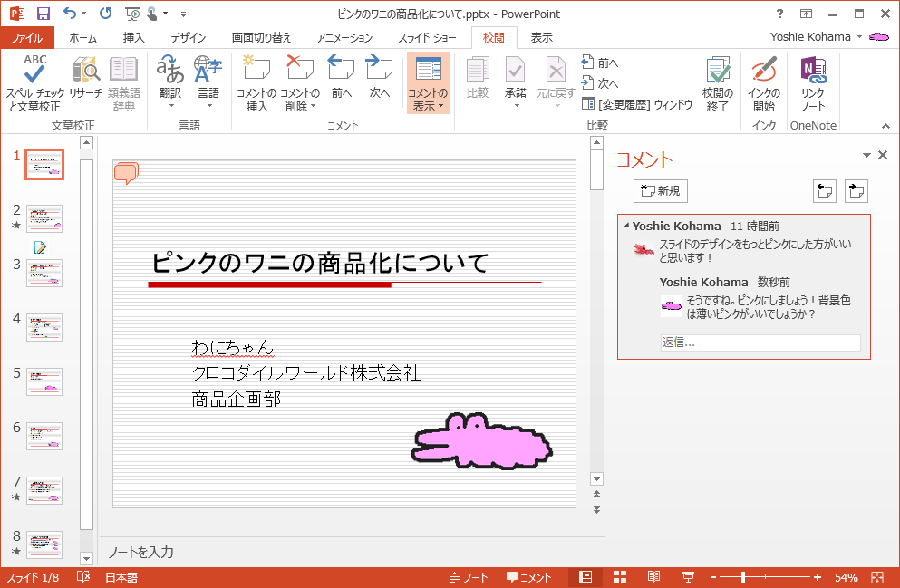900x588 pixels.
Task: Switch to Normal view in status bar
Action: [585, 576]
